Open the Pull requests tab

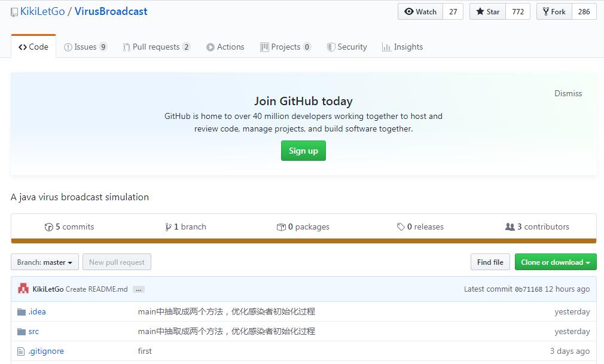click(157, 47)
